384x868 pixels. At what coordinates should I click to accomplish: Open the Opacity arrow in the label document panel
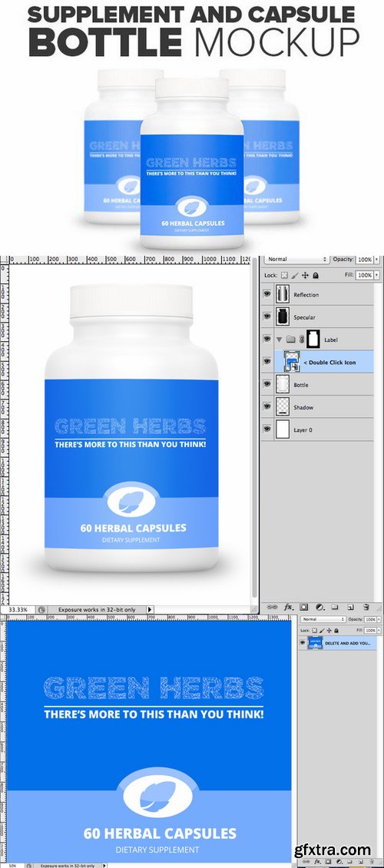click(381, 619)
